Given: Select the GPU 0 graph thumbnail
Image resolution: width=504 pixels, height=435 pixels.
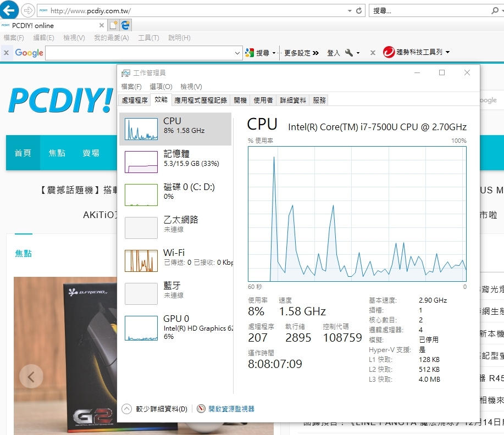Looking at the screenshot, I should click(141, 328).
